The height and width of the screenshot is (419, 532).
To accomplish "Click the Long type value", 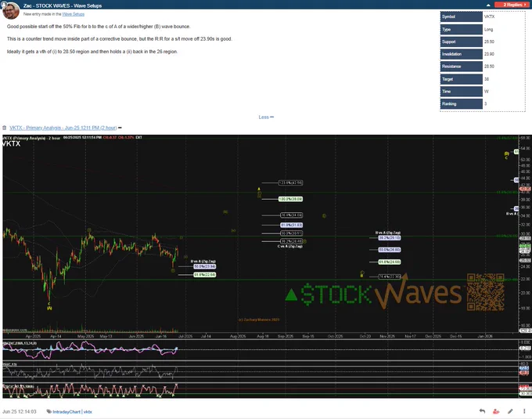I will [x=488, y=30].
